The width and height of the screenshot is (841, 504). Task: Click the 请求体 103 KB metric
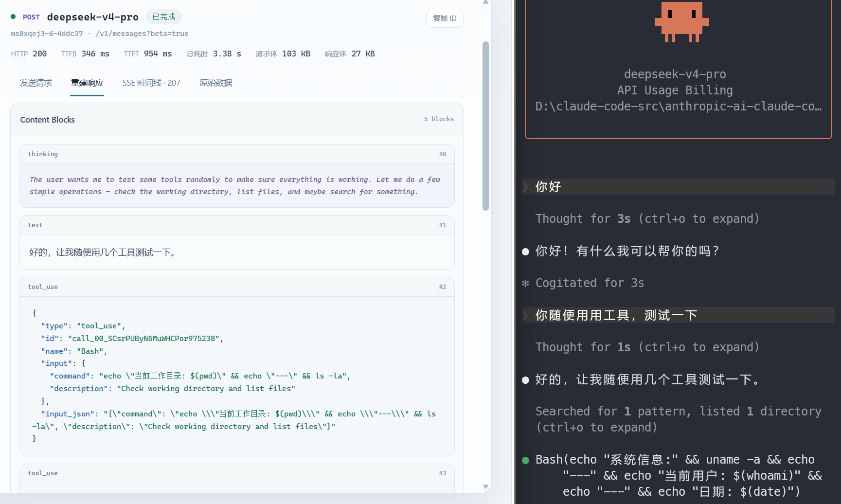(x=283, y=54)
